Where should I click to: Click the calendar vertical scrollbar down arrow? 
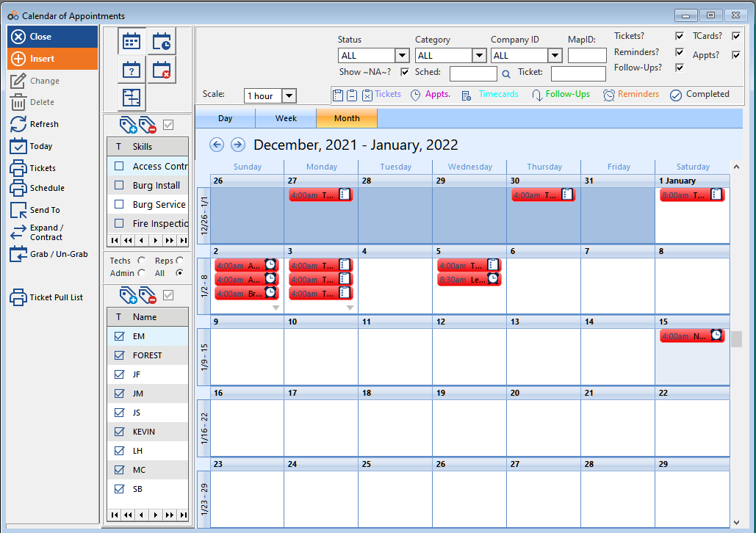[x=736, y=522]
